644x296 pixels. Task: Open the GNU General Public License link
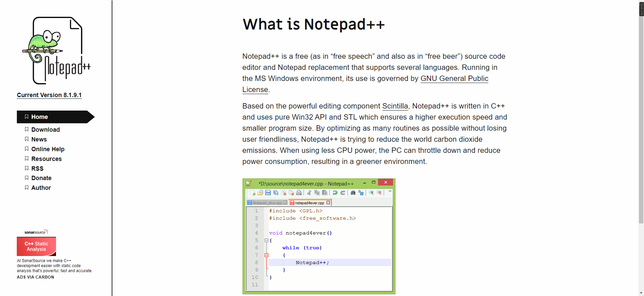pos(454,79)
